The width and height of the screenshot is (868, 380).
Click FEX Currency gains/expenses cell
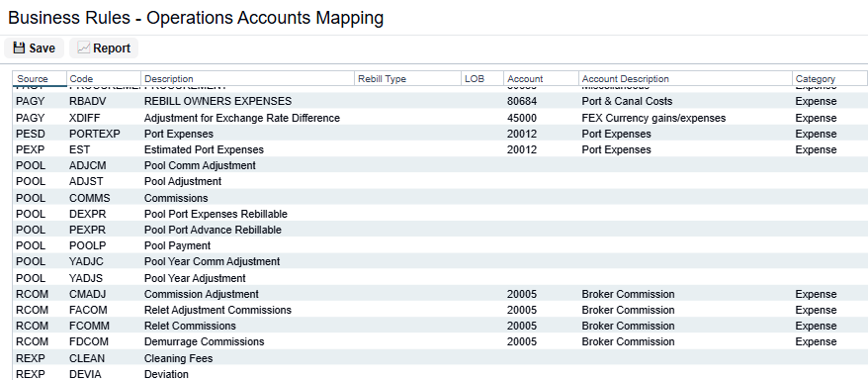pos(653,118)
